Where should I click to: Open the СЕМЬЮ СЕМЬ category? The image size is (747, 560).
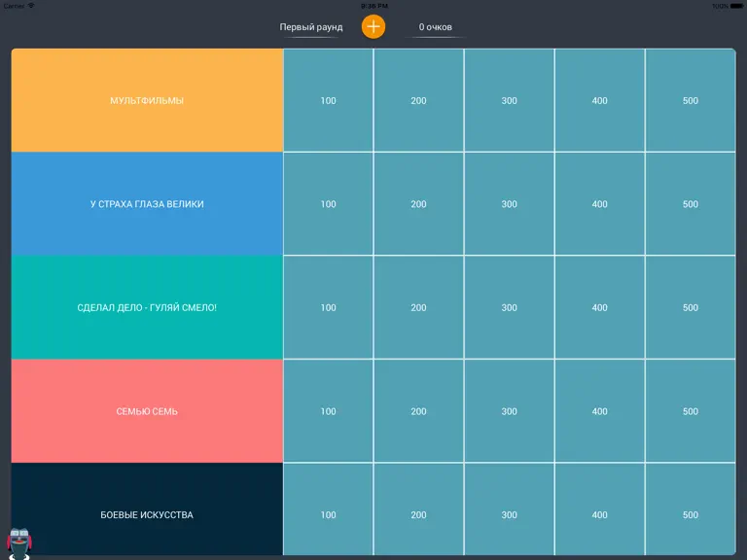(x=147, y=411)
